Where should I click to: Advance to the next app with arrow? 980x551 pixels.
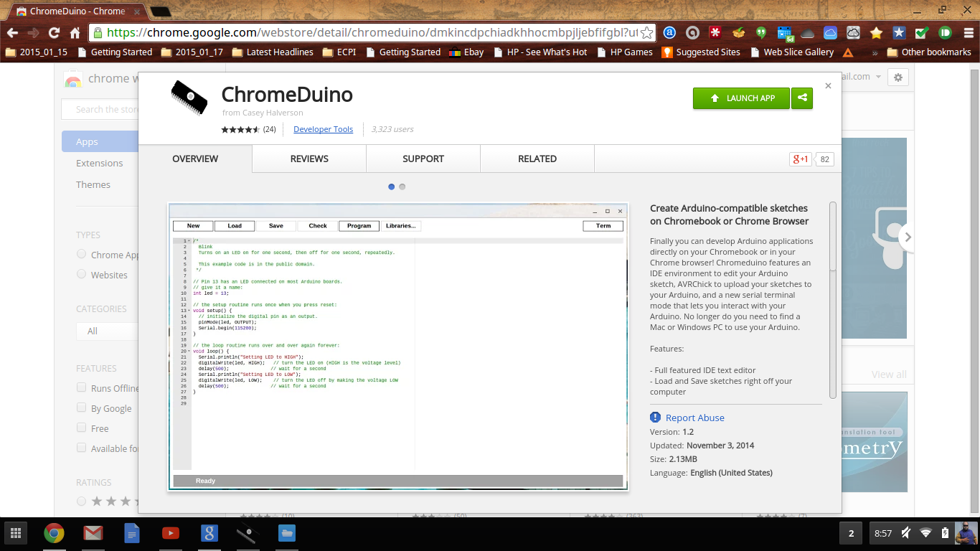pos(908,237)
